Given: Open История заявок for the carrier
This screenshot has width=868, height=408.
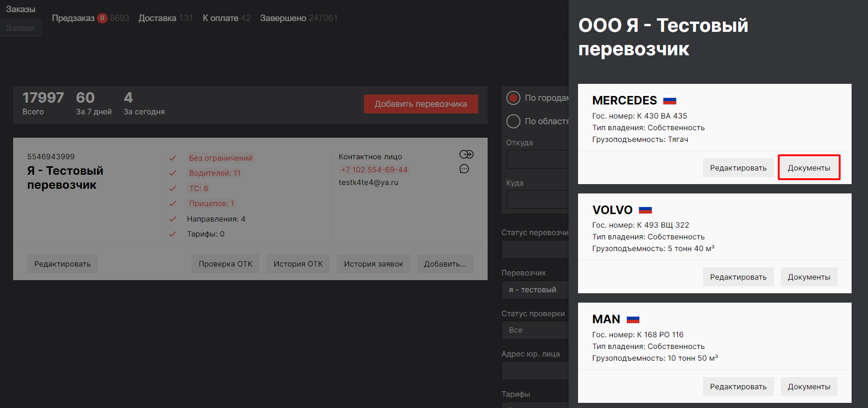Looking at the screenshot, I should click(x=373, y=264).
